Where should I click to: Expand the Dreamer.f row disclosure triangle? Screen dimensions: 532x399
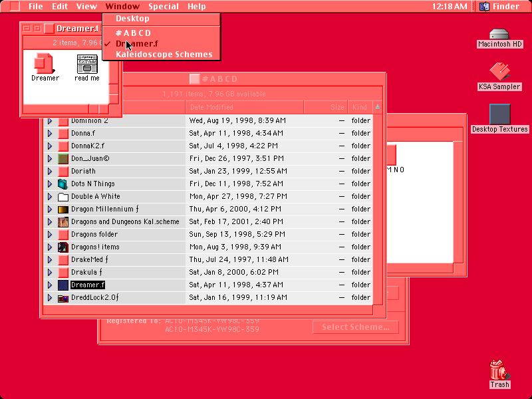(x=50, y=285)
